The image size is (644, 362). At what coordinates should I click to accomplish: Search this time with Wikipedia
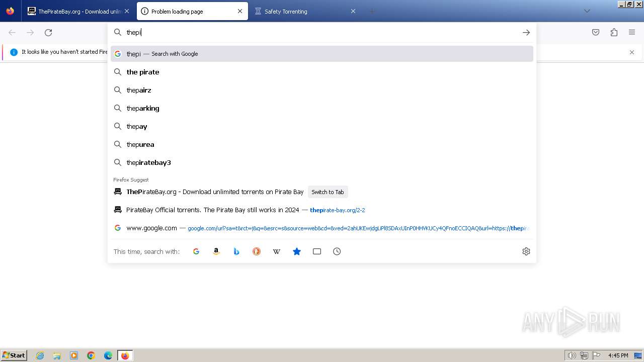277,251
